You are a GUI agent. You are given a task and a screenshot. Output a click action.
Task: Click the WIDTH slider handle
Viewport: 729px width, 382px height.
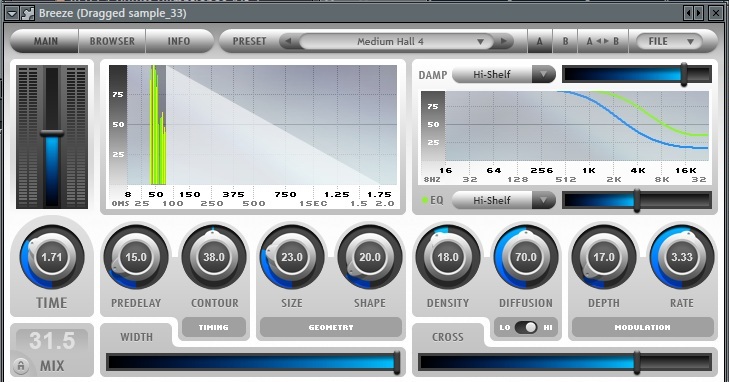397,362
